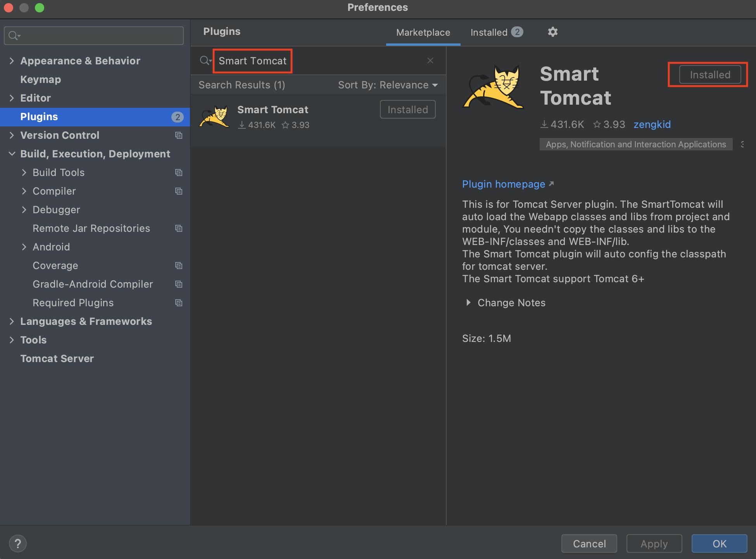Click project-level icon beside Coverage
The image size is (756, 559).
[x=178, y=266]
